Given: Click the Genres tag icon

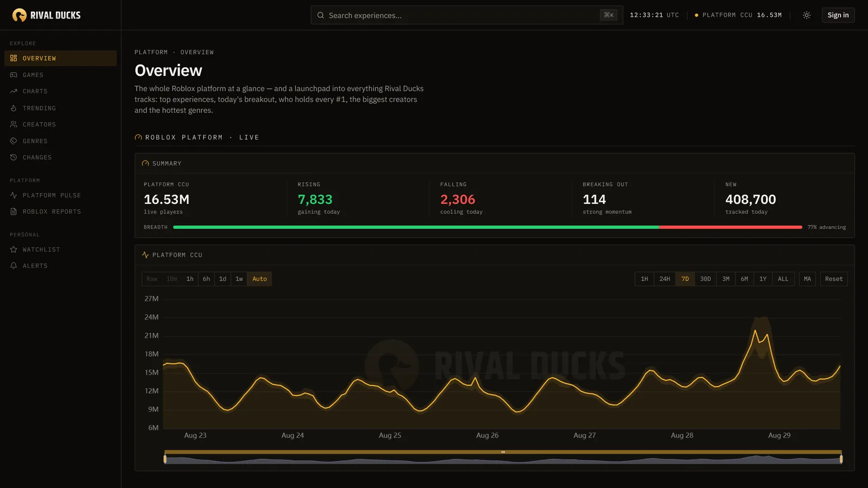Looking at the screenshot, I should [x=14, y=141].
